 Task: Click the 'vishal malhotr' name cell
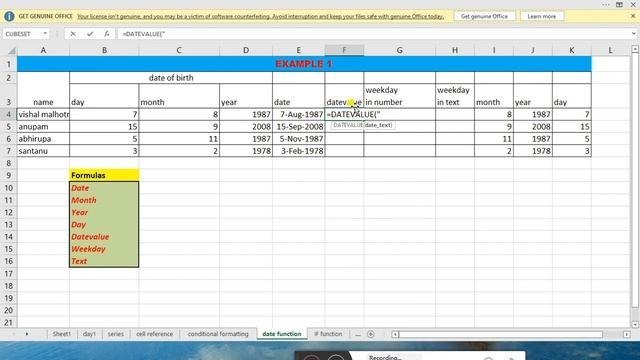(43, 114)
